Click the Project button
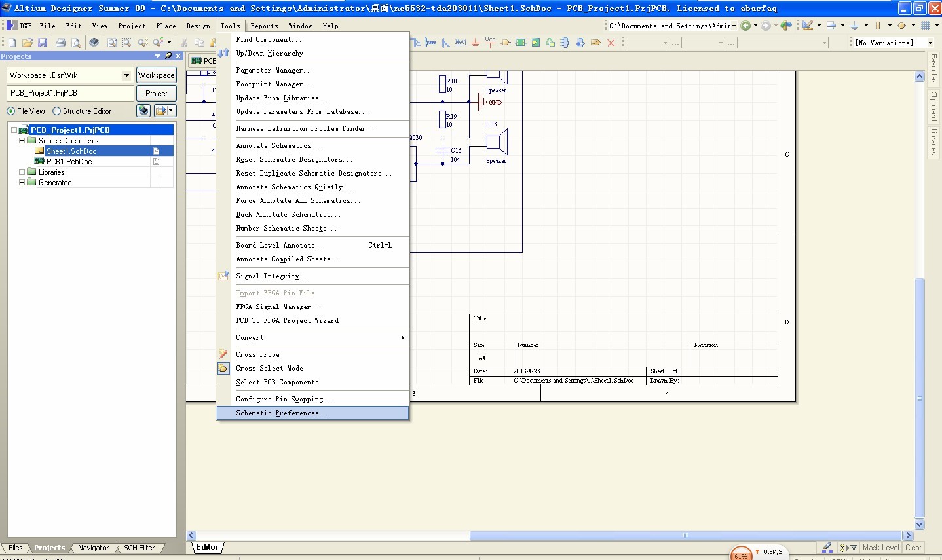The width and height of the screenshot is (942, 560). [x=157, y=94]
